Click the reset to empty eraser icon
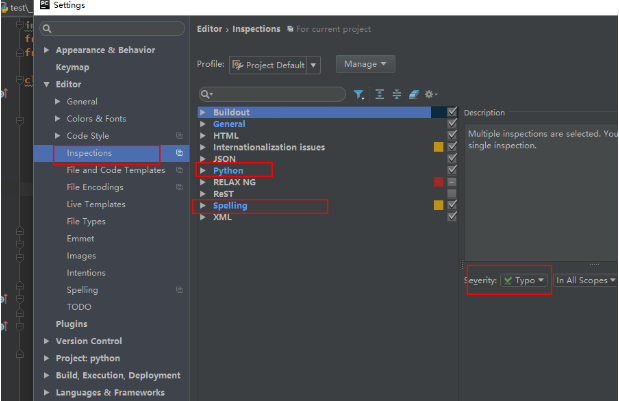 413,94
